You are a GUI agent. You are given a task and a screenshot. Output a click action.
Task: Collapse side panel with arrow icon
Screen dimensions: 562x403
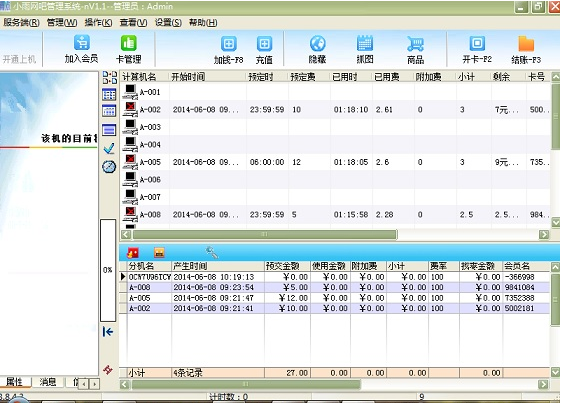point(108,332)
